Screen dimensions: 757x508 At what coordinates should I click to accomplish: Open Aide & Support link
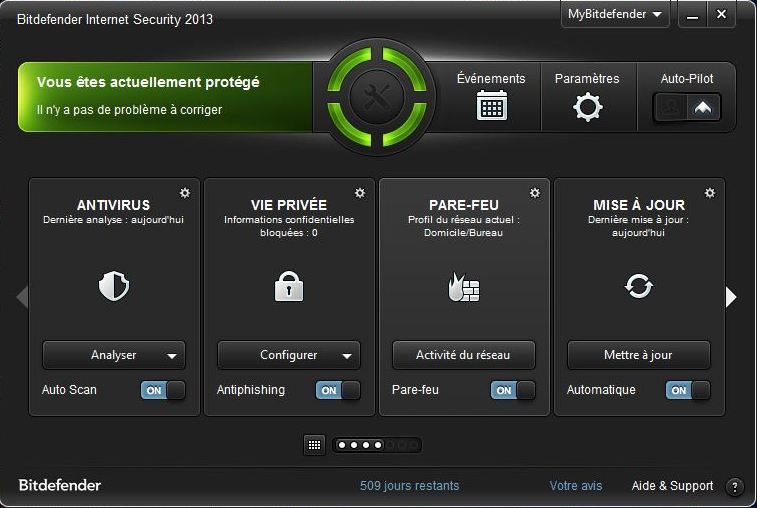(672, 486)
